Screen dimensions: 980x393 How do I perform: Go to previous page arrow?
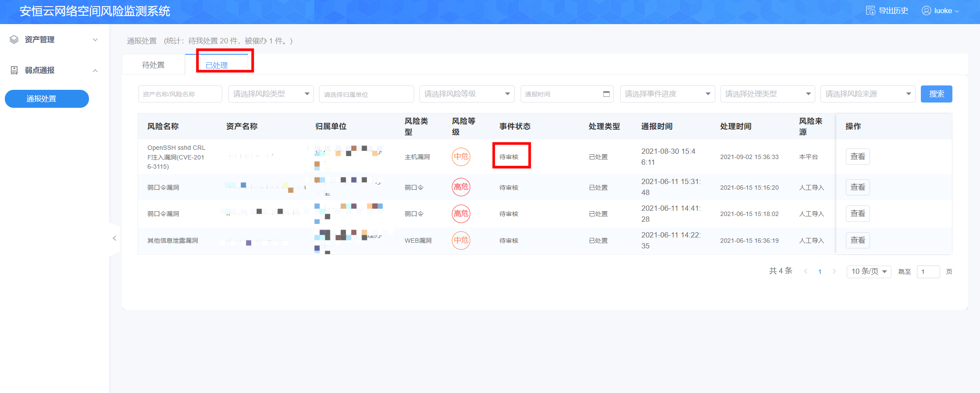pos(806,271)
